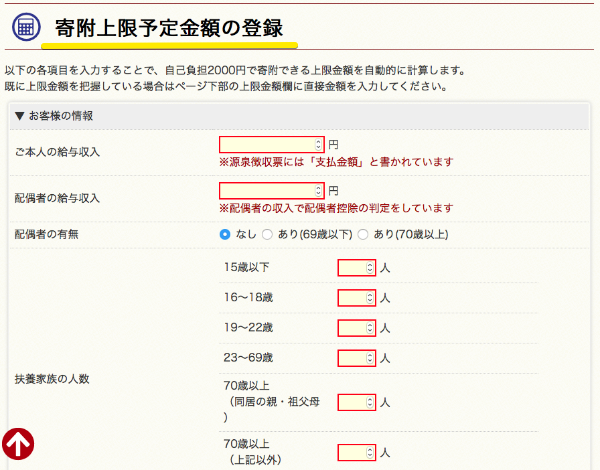
Task: Click the red scroll-to-top arrow icon
Action: point(18,444)
